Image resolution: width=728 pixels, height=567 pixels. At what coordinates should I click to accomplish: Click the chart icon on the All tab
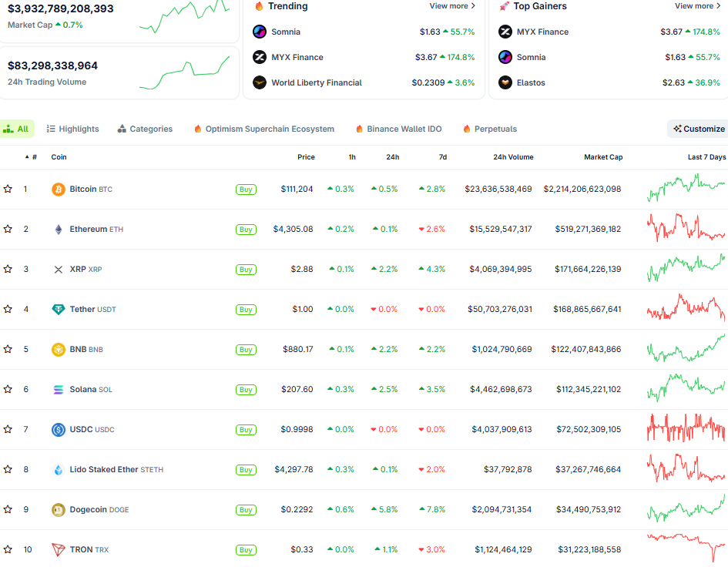click(x=8, y=129)
